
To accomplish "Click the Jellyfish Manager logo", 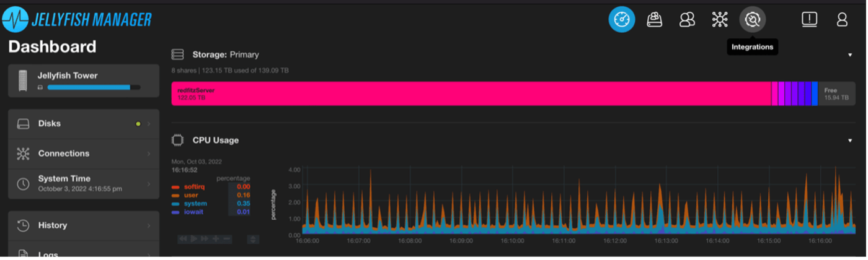I will coord(77,20).
